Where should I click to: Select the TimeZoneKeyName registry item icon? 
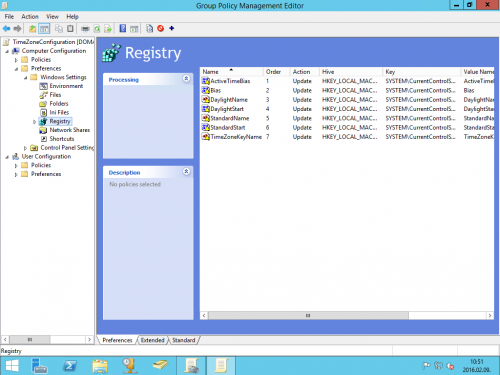[x=206, y=137]
